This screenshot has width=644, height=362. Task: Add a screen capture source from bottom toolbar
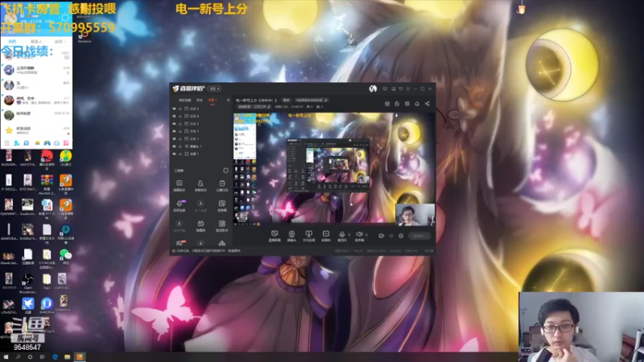(x=275, y=236)
